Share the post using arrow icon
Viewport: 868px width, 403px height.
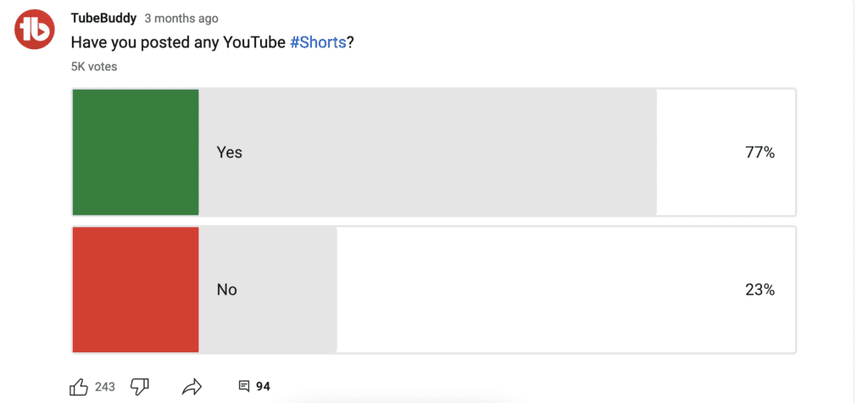192,387
